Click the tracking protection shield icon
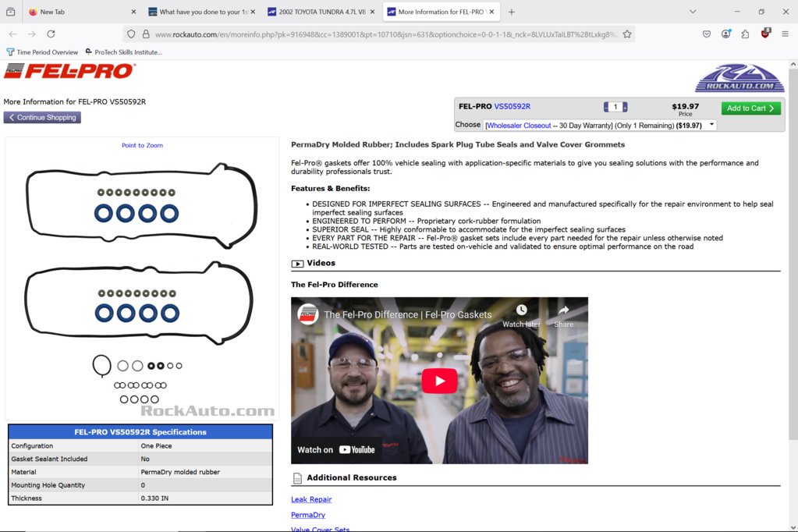This screenshot has width=798, height=532. tap(131, 34)
